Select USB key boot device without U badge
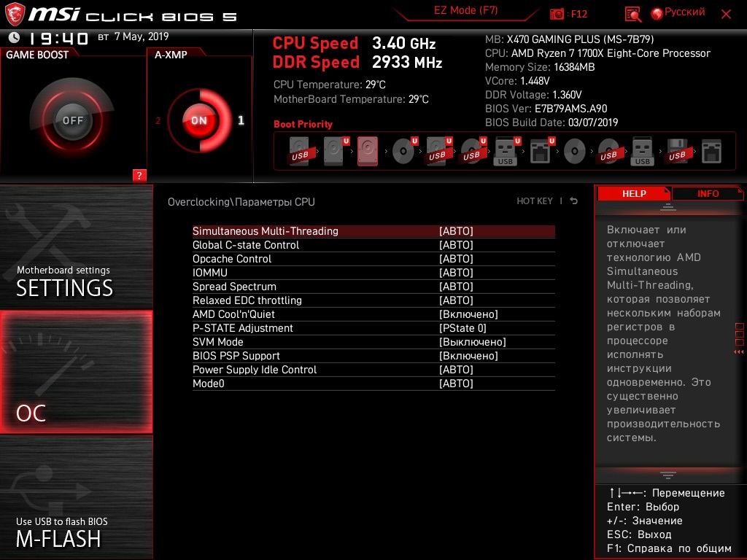The width and height of the screenshot is (747, 560). pyautogui.click(x=642, y=151)
